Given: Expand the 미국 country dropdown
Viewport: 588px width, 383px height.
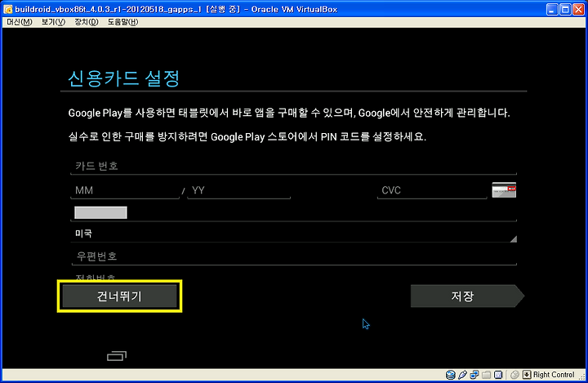Looking at the screenshot, I should pos(294,234).
